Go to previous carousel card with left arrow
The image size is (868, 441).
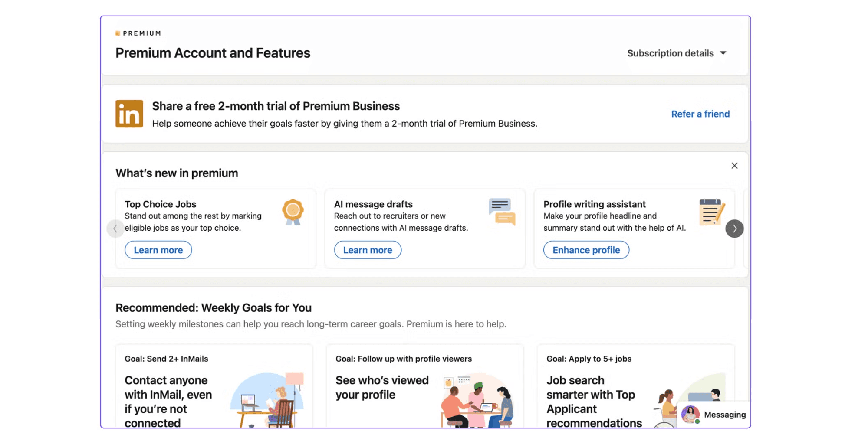tap(115, 229)
